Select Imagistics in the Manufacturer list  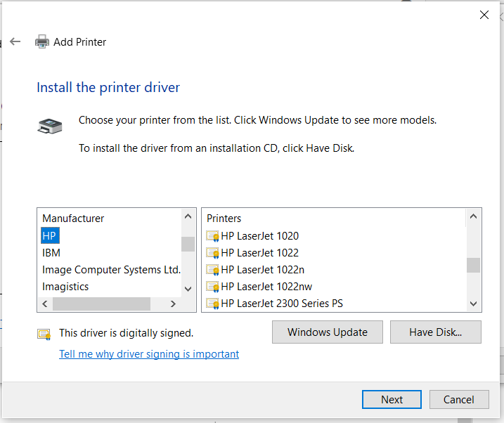[65, 287]
